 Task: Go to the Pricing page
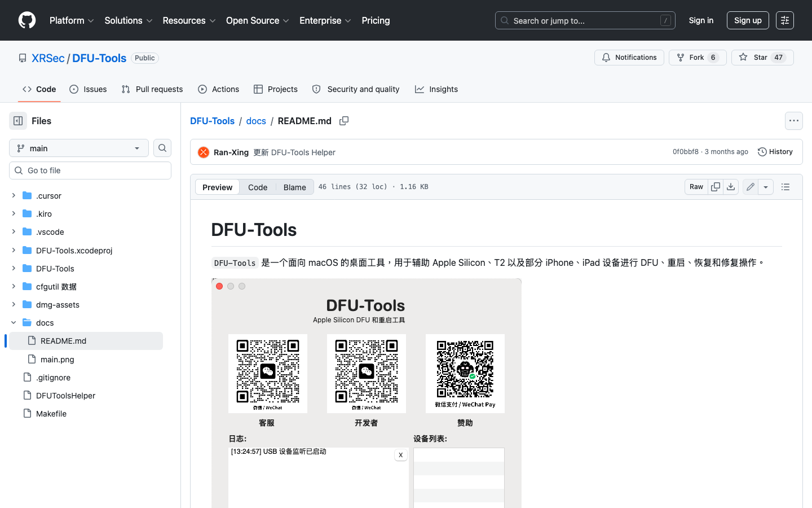pyautogui.click(x=376, y=20)
